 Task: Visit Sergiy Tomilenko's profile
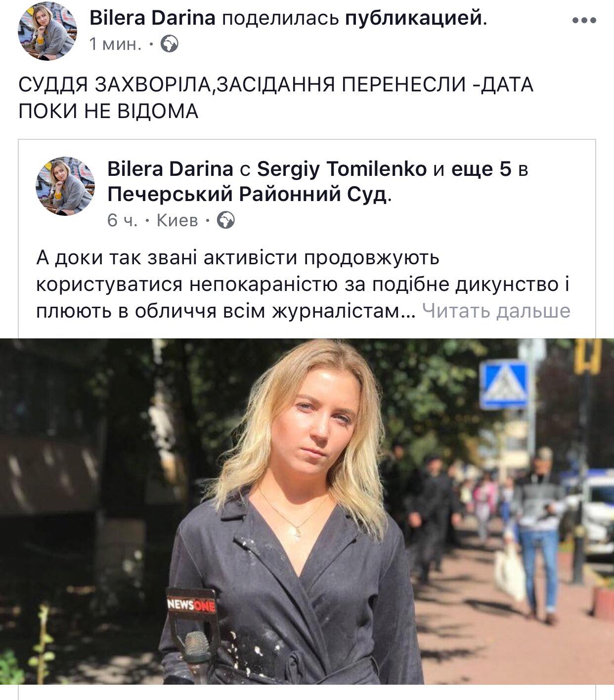click(342, 169)
